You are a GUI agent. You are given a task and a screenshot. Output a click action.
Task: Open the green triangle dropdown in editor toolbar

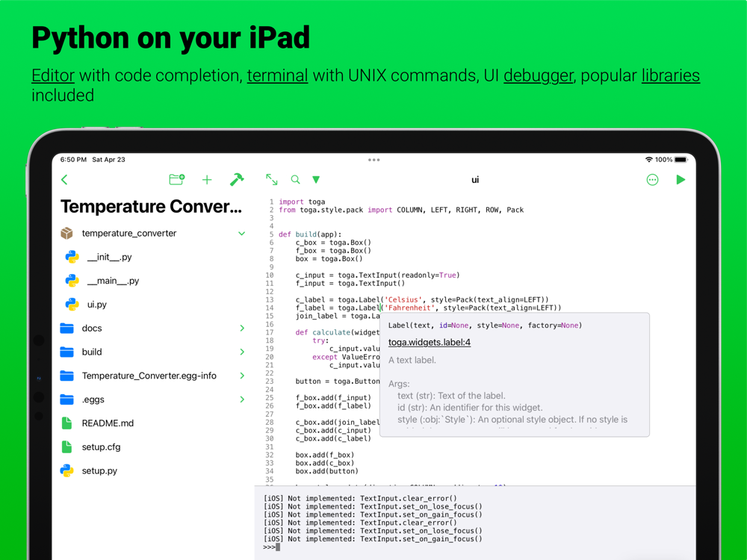point(316,179)
